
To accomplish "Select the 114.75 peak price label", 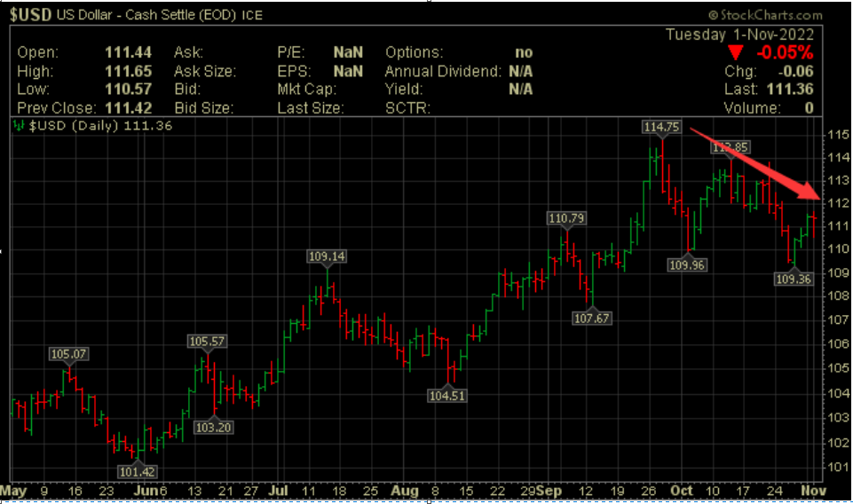I will [x=661, y=127].
